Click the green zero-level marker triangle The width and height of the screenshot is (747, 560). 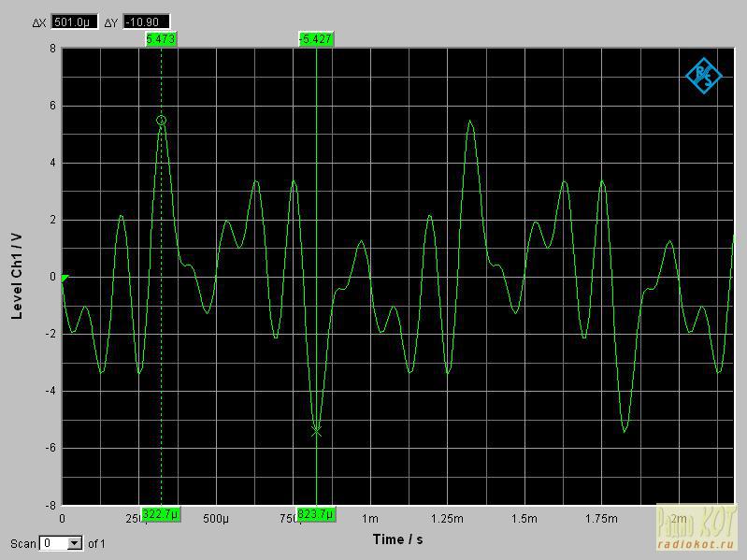click(65, 278)
